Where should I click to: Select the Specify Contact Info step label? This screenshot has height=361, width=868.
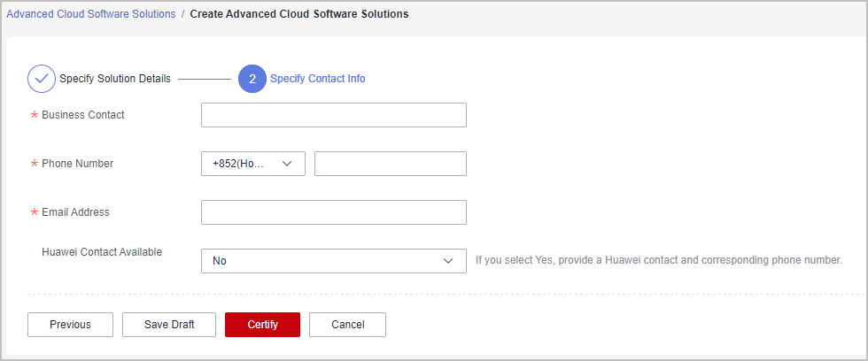pos(318,79)
